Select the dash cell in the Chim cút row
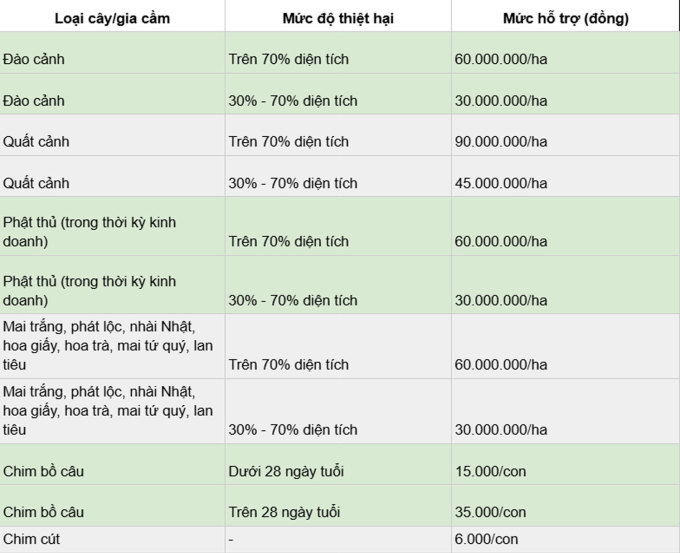 tap(231, 539)
